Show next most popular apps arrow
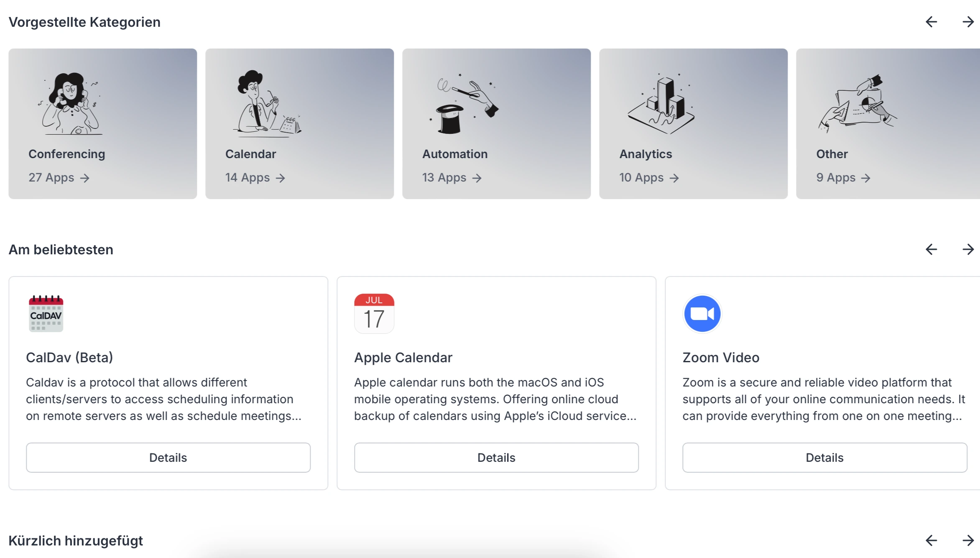The image size is (980, 558). click(968, 250)
